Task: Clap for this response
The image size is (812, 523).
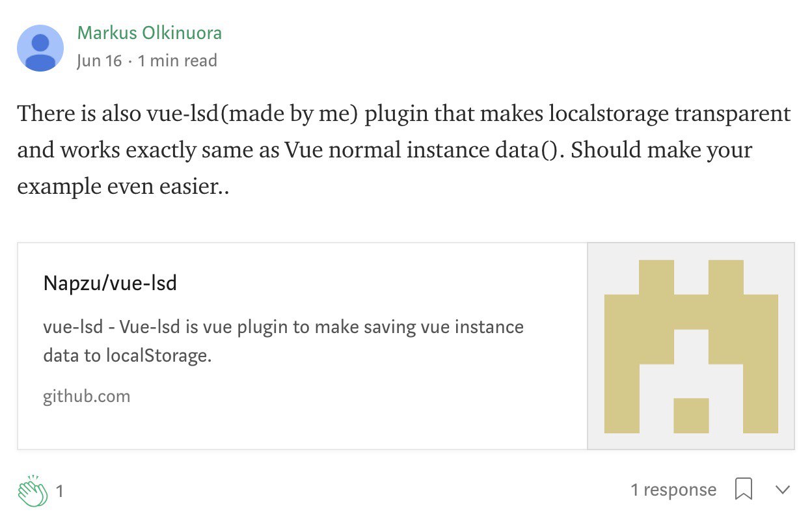Action: (x=33, y=490)
